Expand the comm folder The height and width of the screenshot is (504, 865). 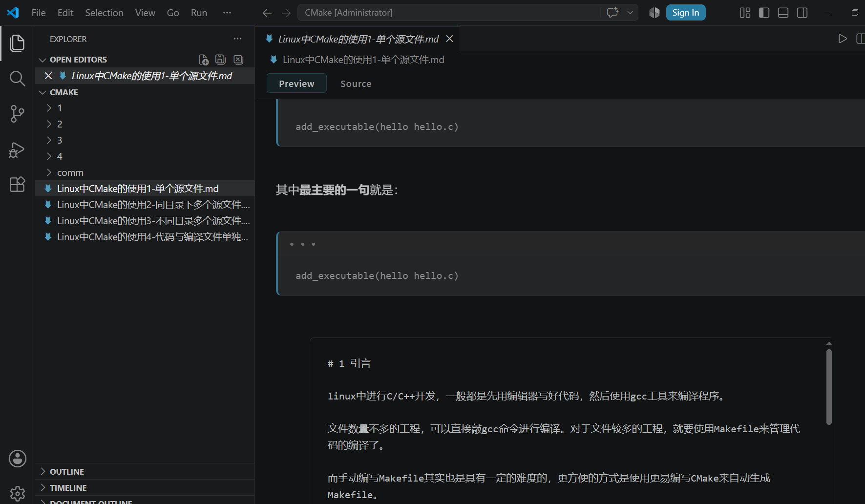pos(49,172)
